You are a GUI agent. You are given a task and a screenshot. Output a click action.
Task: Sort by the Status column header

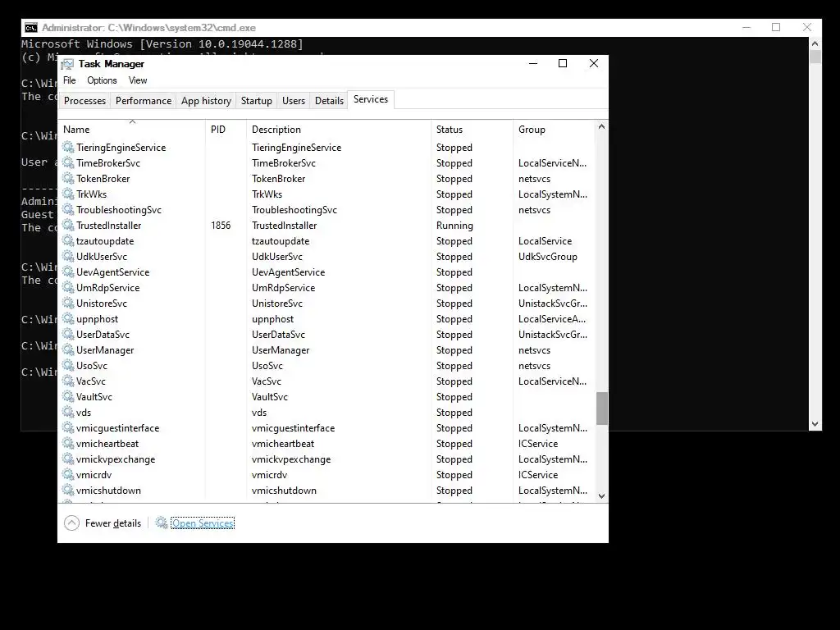(x=472, y=129)
